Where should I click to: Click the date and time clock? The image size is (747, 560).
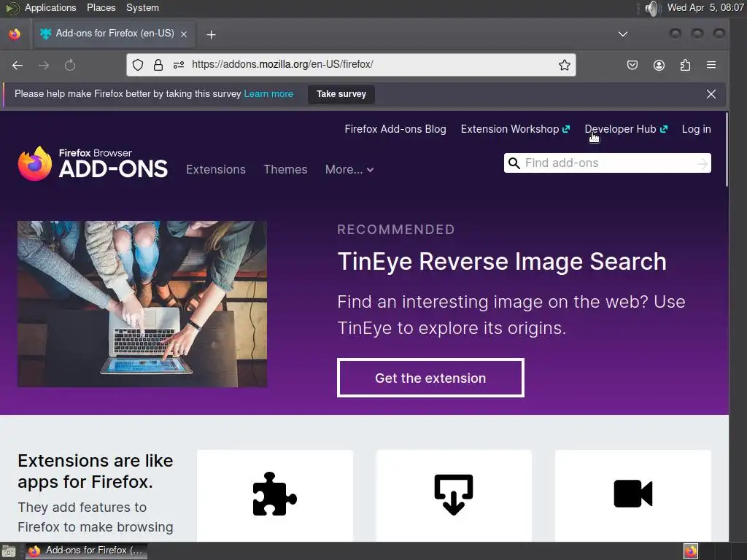click(705, 7)
